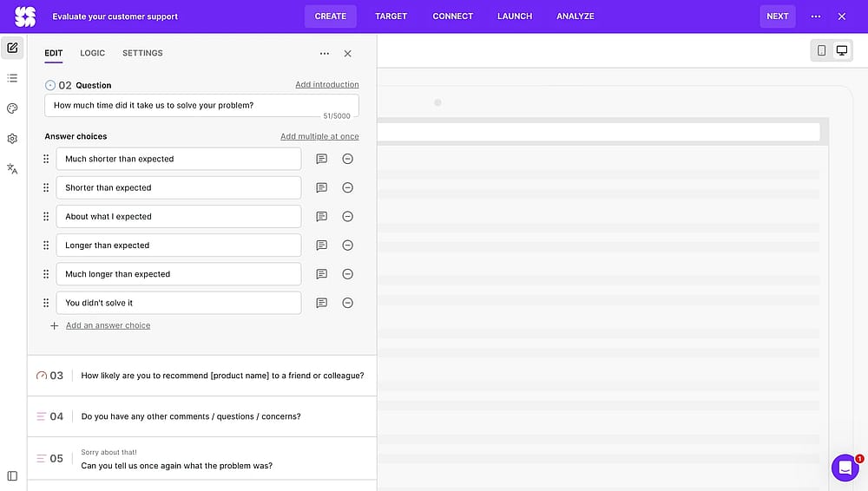This screenshot has width=868, height=491.
Task: Open the design palette sidebar icon
Action: pyautogui.click(x=12, y=108)
